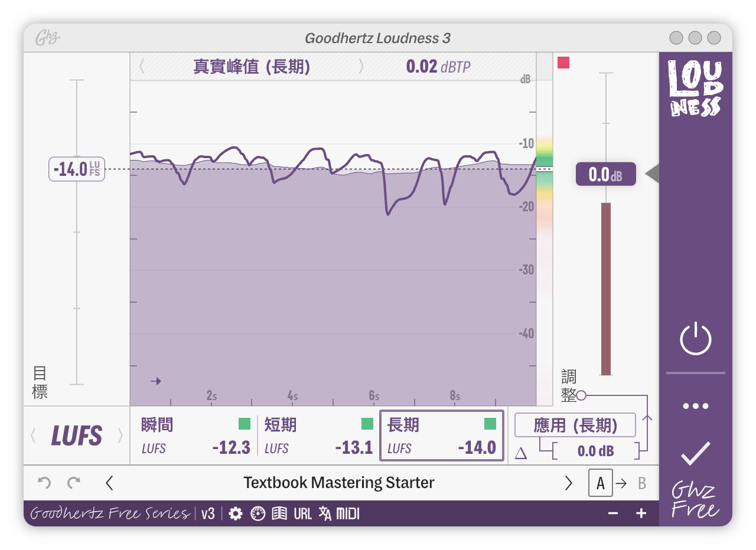This screenshot has height=550, width=756.
Task: Copy A to B with arrow
Action: pyautogui.click(x=621, y=483)
